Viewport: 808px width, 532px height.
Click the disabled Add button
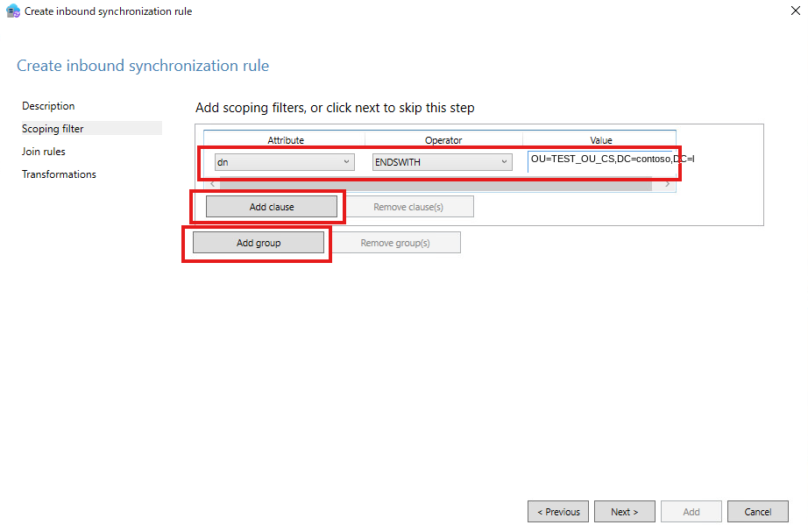pos(691,511)
